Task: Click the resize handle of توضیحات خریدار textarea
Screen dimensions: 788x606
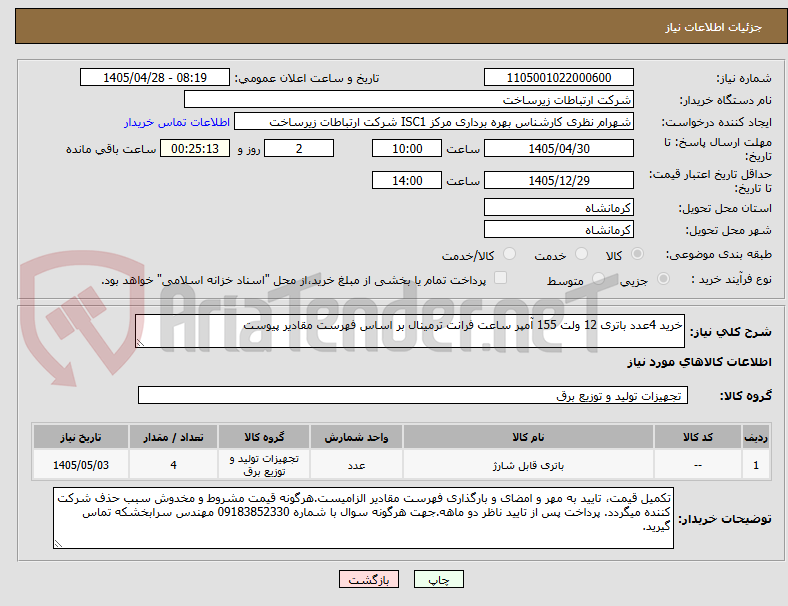Action: (58, 544)
